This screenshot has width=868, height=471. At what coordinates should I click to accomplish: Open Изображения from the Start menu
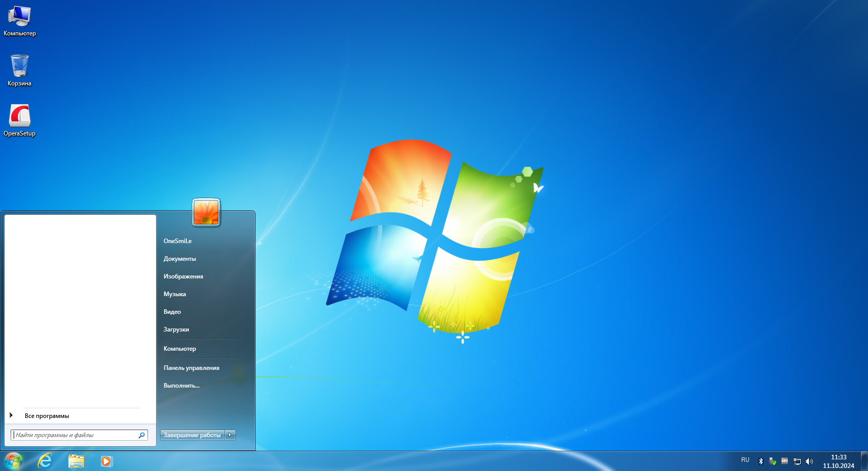[183, 276]
